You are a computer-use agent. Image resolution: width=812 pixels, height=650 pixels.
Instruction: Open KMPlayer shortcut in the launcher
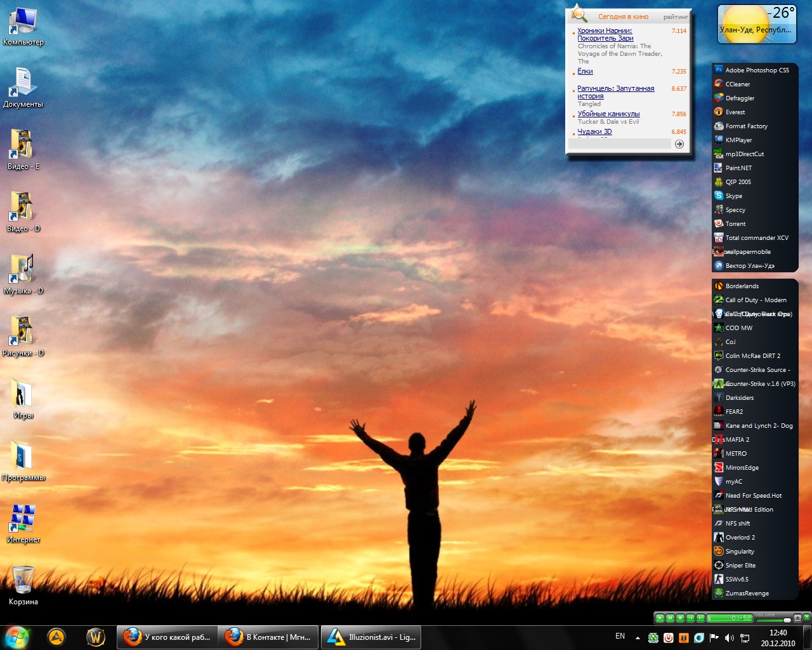pyautogui.click(x=738, y=140)
